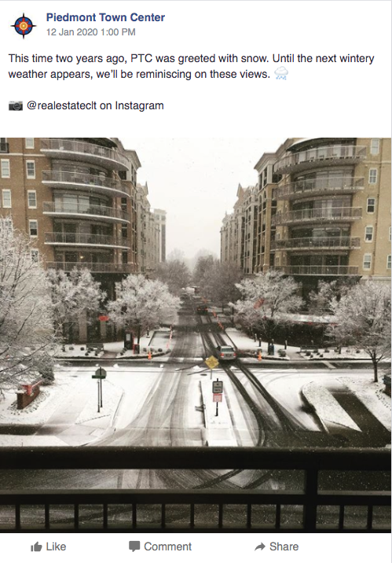
Task: Click the green street sign in the photo
Action: (99, 373)
